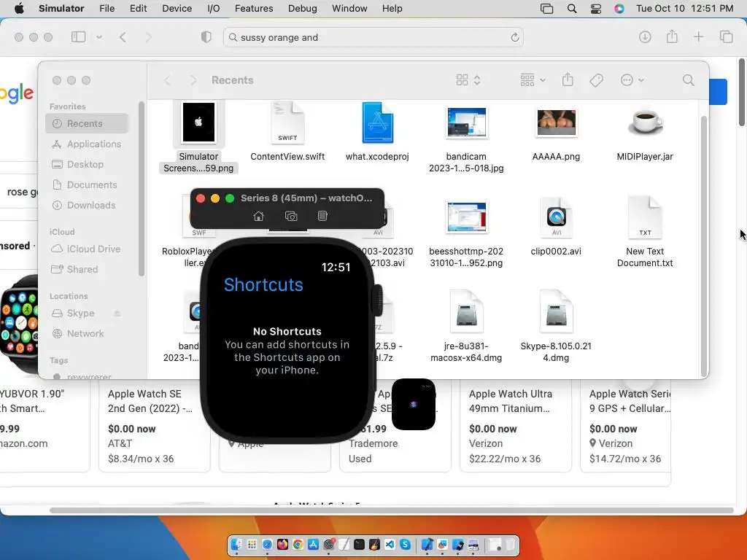Open Firefox from the Dock
Screen dimensions: 747x560
click(x=282, y=544)
